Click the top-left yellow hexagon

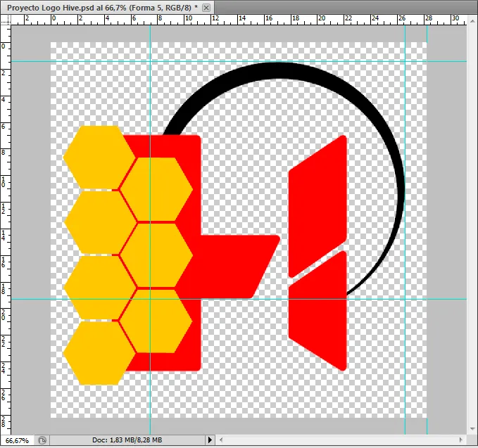click(x=99, y=158)
